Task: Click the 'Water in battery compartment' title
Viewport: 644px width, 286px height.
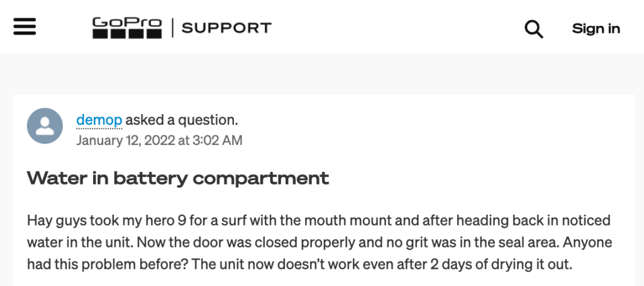Action: 178,178
